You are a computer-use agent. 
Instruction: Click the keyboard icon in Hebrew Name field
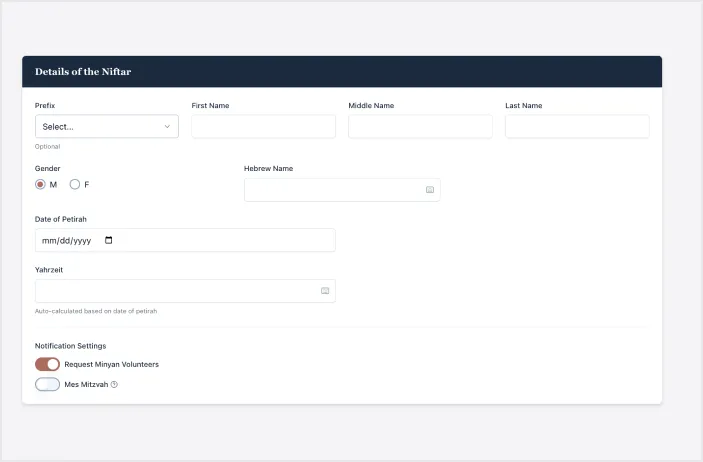pos(430,190)
